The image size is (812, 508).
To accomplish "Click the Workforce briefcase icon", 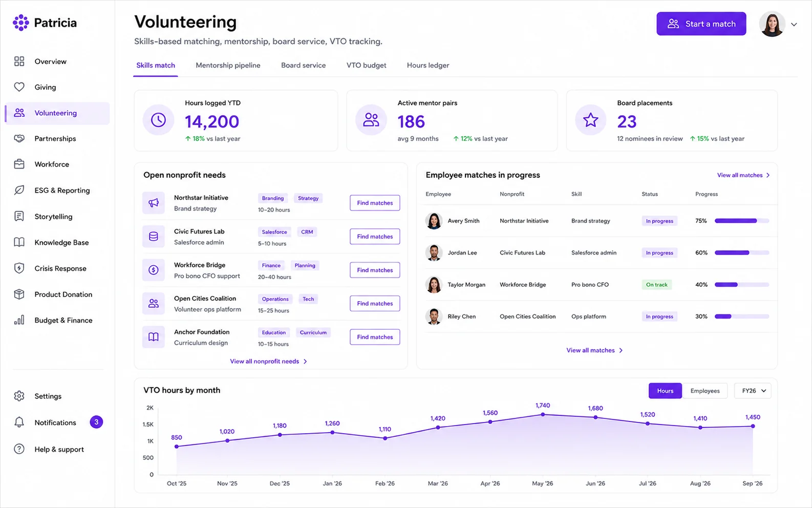I will click(x=19, y=164).
